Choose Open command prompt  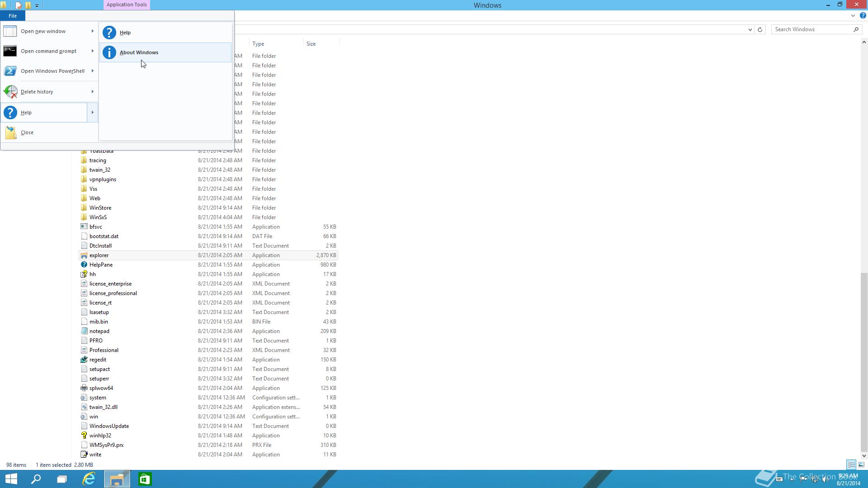pos(44,51)
